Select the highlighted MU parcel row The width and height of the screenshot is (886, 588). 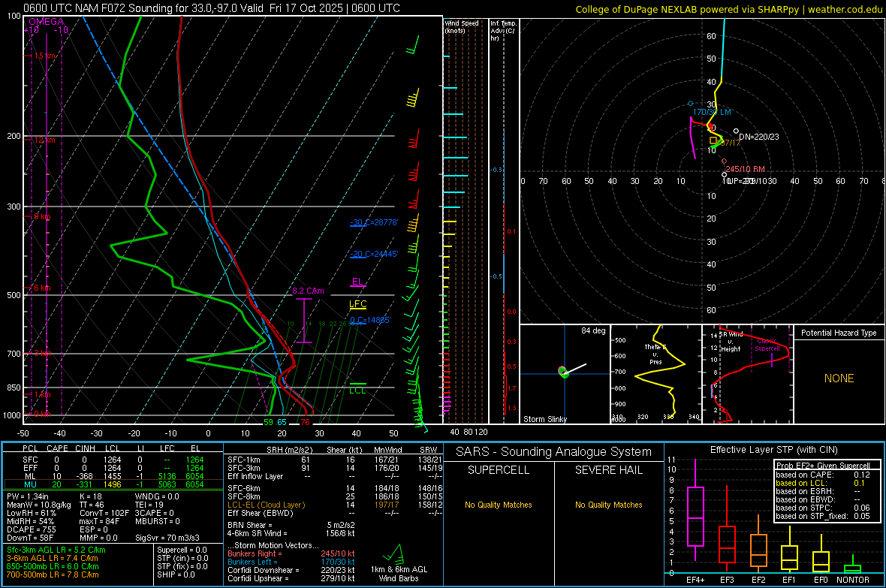113,484
